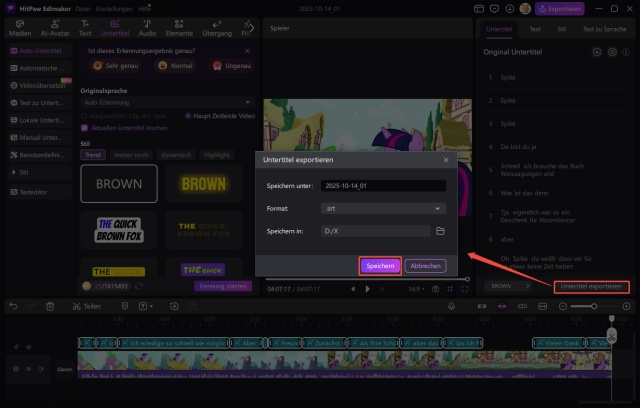Select the Audio tool icon
Viewport: 640px width, 408px height.
(146, 27)
